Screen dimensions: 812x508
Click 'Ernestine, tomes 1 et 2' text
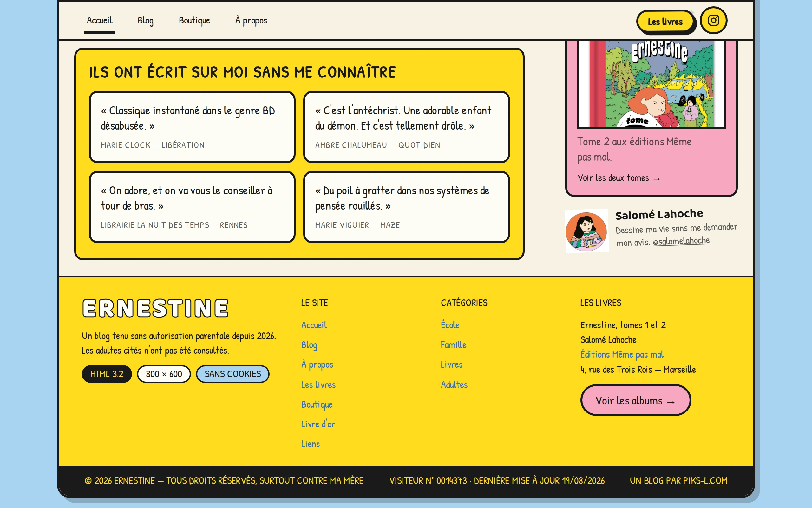click(x=623, y=325)
